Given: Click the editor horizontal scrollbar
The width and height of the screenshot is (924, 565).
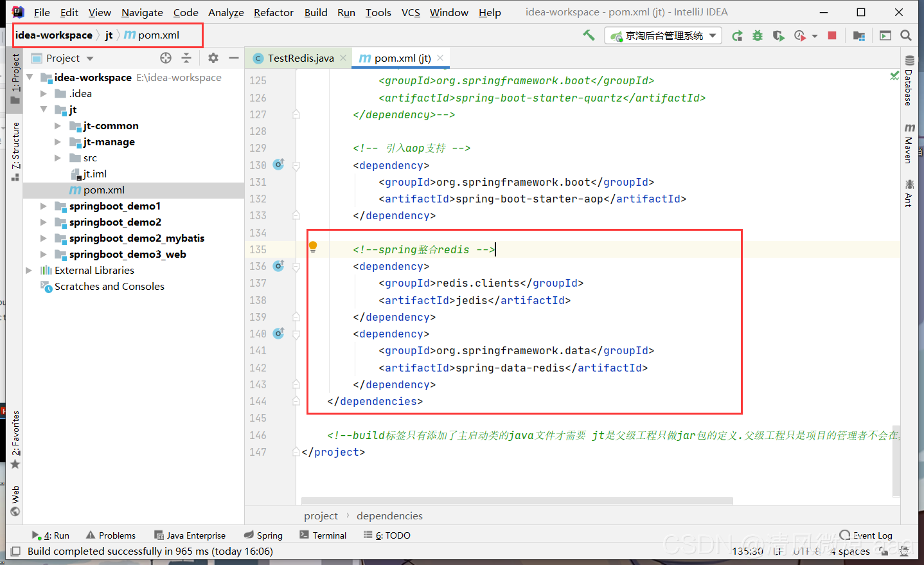Looking at the screenshot, I should pyautogui.click(x=517, y=501).
